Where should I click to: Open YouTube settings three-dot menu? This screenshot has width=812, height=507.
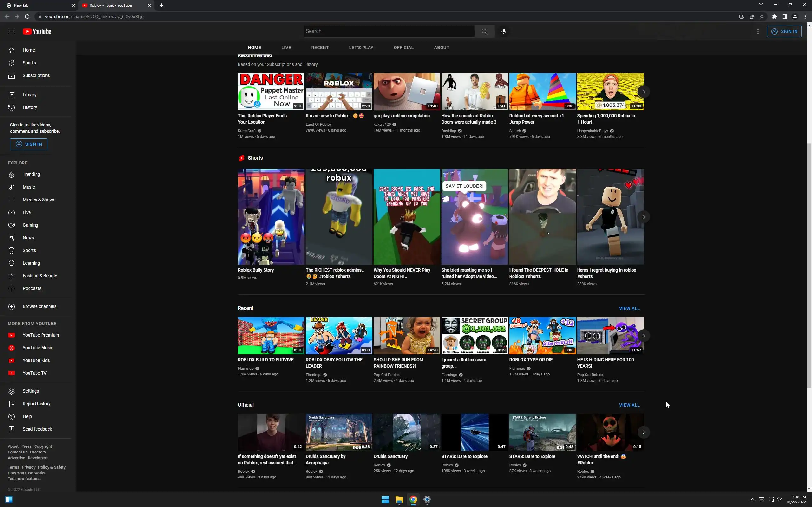coord(758,31)
